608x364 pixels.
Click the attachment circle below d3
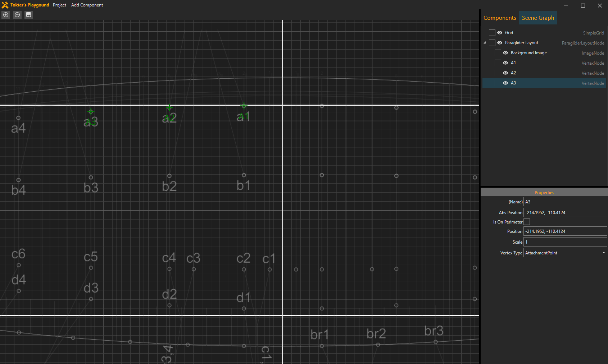click(x=91, y=299)
